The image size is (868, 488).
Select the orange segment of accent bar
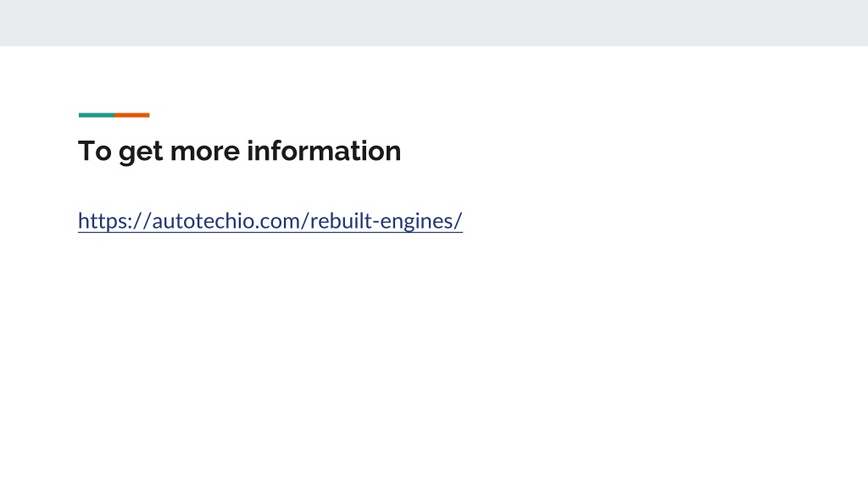[131, 115]
